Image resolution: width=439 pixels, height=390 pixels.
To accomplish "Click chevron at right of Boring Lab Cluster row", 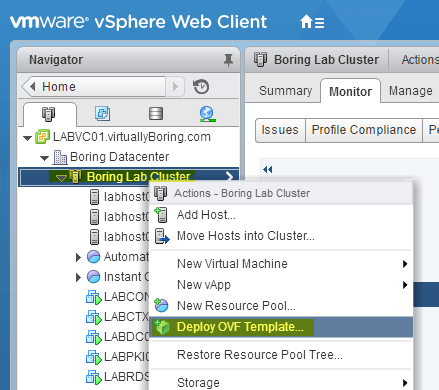I will point(229,176).
